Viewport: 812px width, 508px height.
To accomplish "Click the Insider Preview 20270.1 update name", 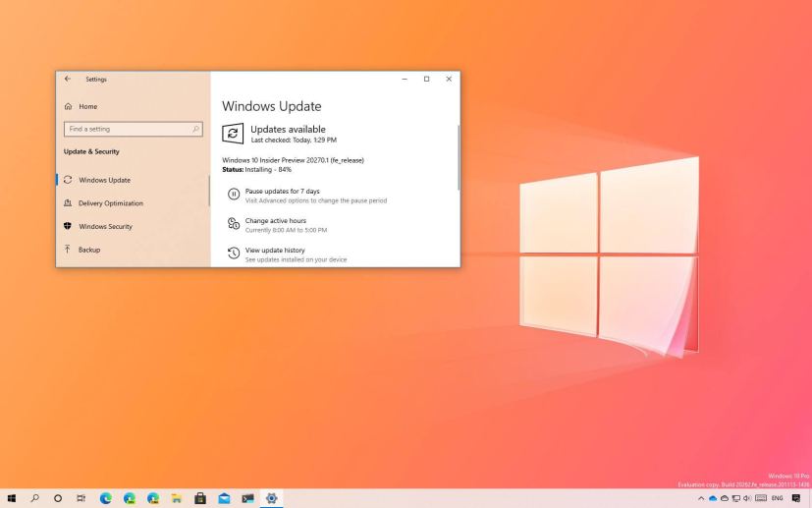I will [x=294, y=160].
